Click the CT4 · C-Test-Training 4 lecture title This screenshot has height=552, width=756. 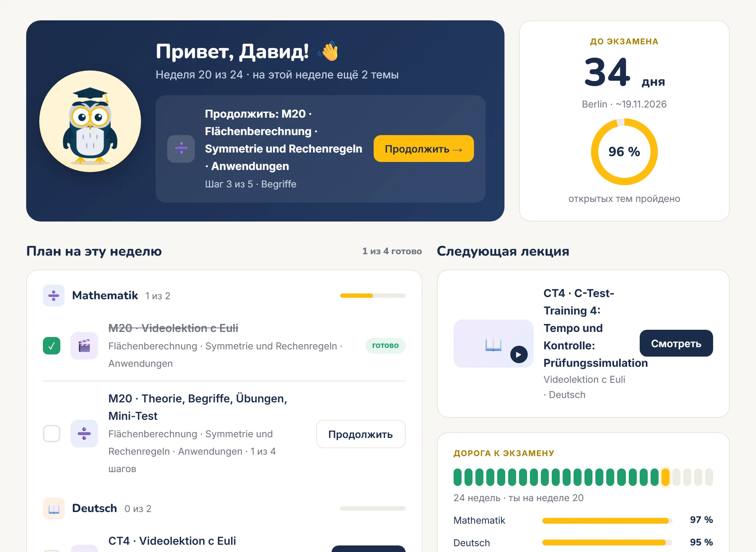tap(596, 328)
